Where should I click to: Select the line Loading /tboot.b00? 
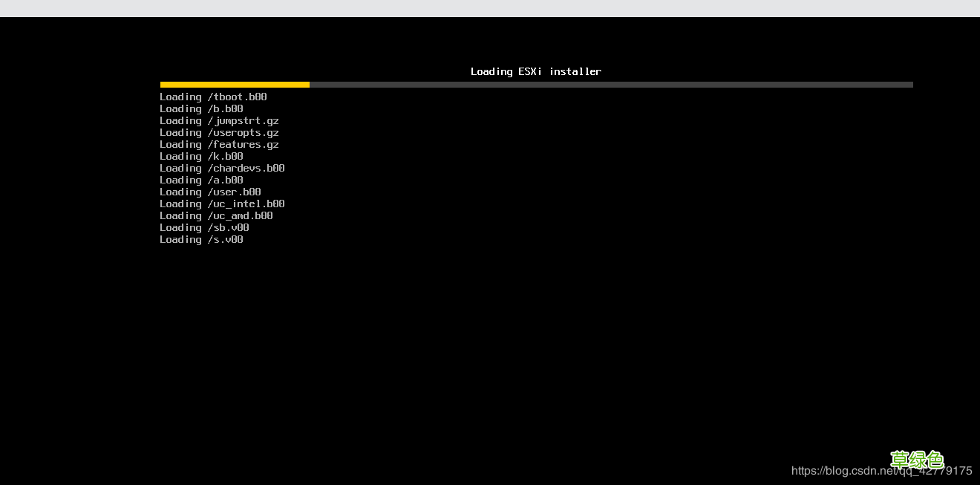pos(213,97)
